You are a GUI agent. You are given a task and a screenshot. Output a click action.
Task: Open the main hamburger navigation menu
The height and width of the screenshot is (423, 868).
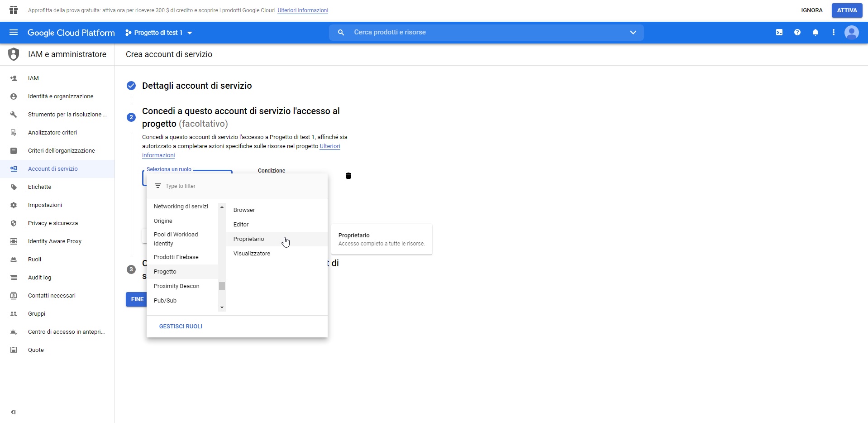pos(14,33)
